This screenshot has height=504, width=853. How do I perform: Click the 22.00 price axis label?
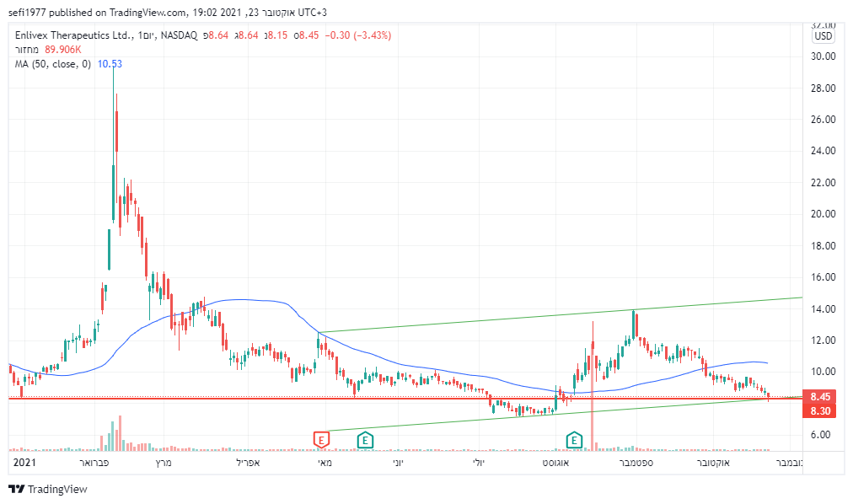point(823,183)
